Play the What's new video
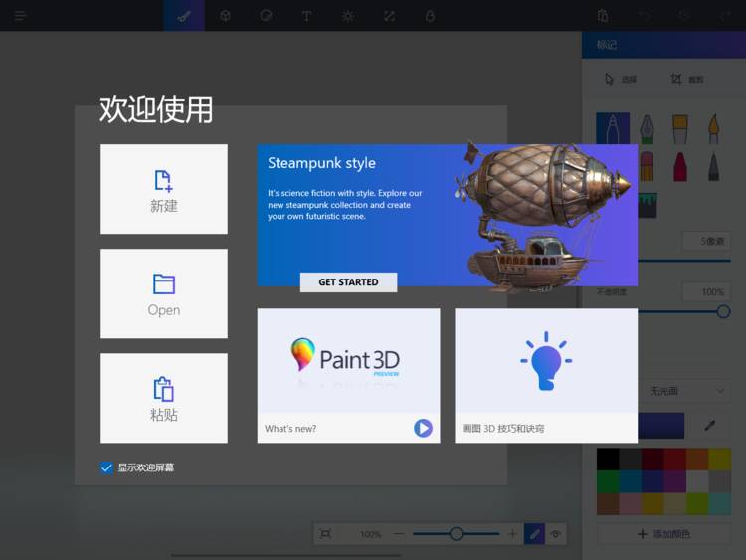The height and width of the screenshot is (560, 746). (423, 428)
